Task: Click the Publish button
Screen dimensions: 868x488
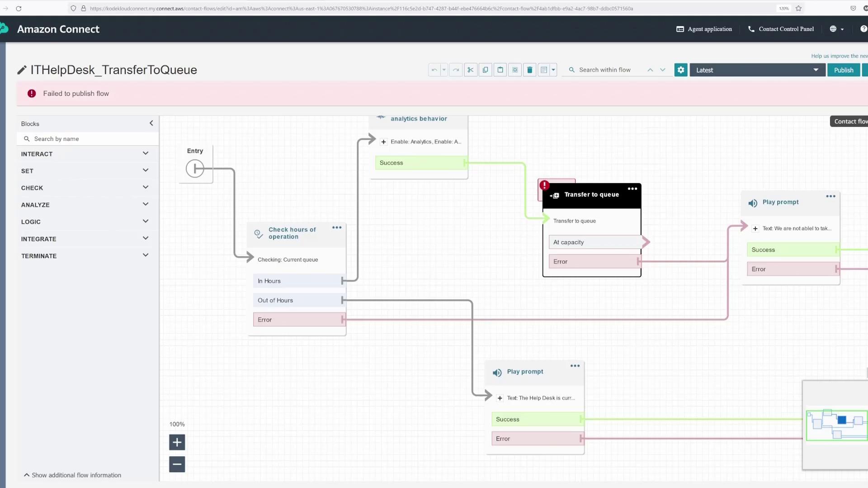Action: (843, 70)
